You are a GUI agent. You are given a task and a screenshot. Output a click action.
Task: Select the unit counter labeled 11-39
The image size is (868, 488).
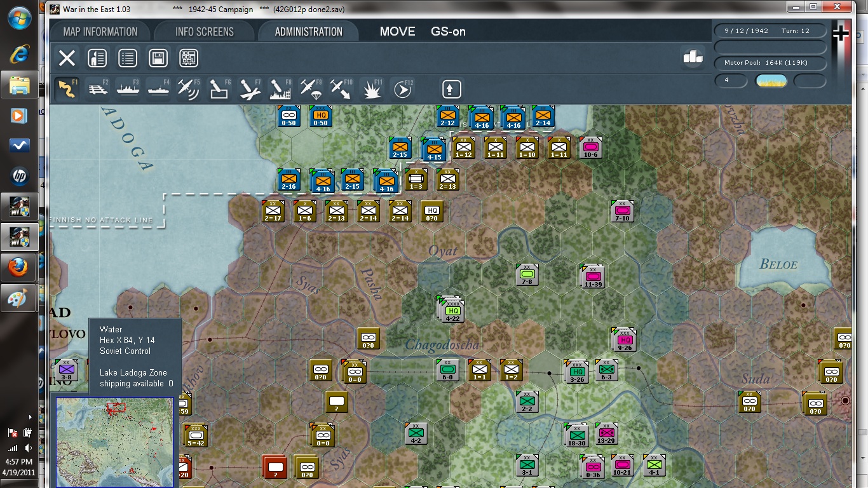click(x=592, y=276)
